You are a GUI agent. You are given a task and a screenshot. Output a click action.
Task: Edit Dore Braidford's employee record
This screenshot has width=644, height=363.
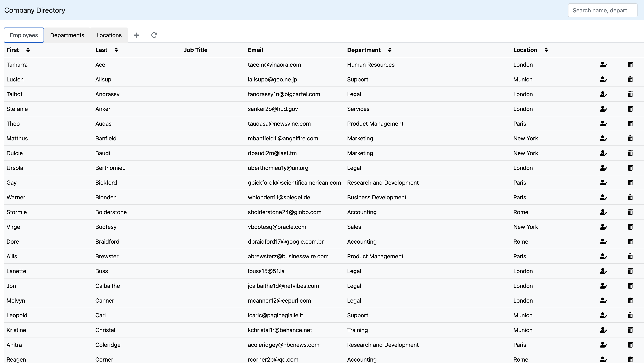604,242
